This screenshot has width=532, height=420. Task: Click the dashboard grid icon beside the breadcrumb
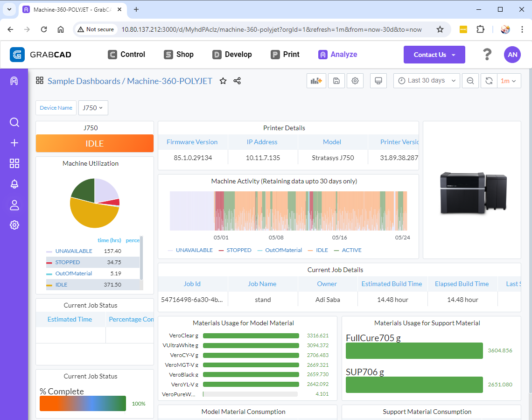pos(40,80)
